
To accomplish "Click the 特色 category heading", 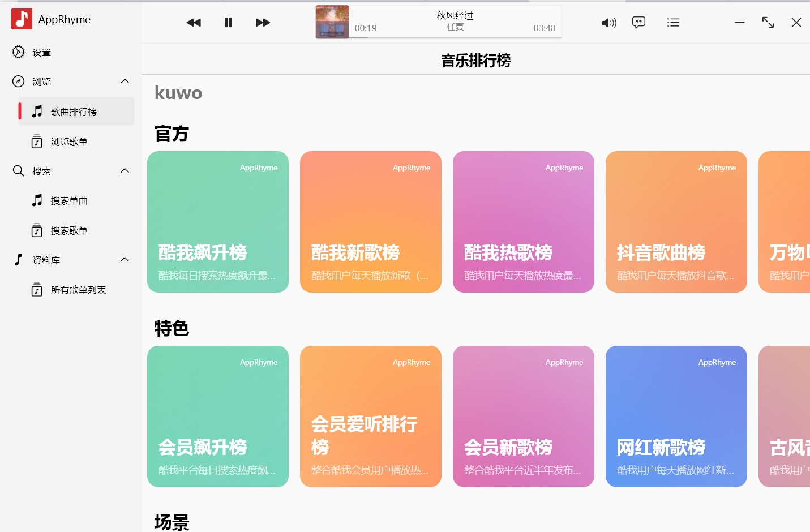I will tap(172, 328).
